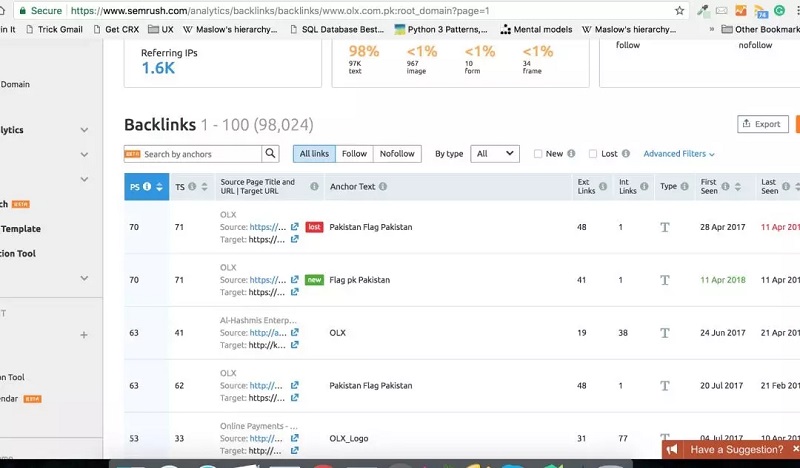Enable the Lost backlinks checkbox
The image size is (800, 468).
point(592,154)
